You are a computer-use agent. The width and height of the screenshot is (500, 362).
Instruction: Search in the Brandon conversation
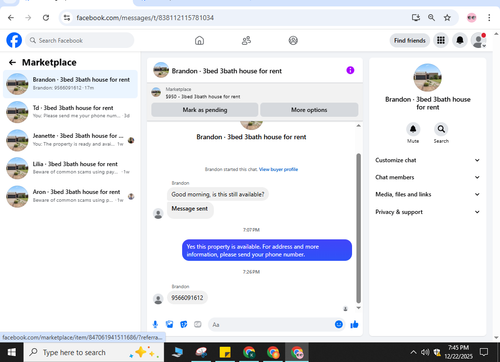(x=441, y=129)
